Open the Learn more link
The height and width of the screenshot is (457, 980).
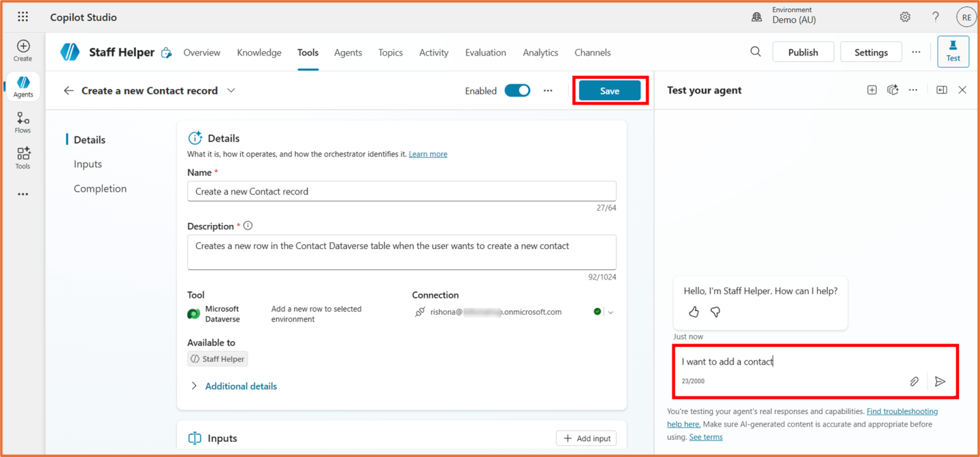(x=427, y=154)
